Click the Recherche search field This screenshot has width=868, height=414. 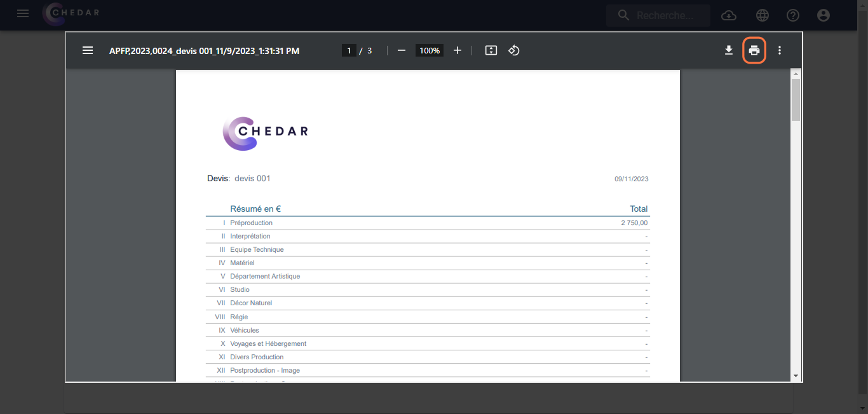click(658, 15)
